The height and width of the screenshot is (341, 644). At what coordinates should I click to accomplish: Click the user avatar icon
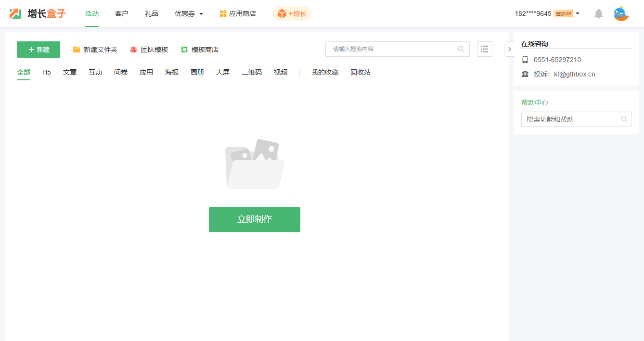tap(621, 13)
